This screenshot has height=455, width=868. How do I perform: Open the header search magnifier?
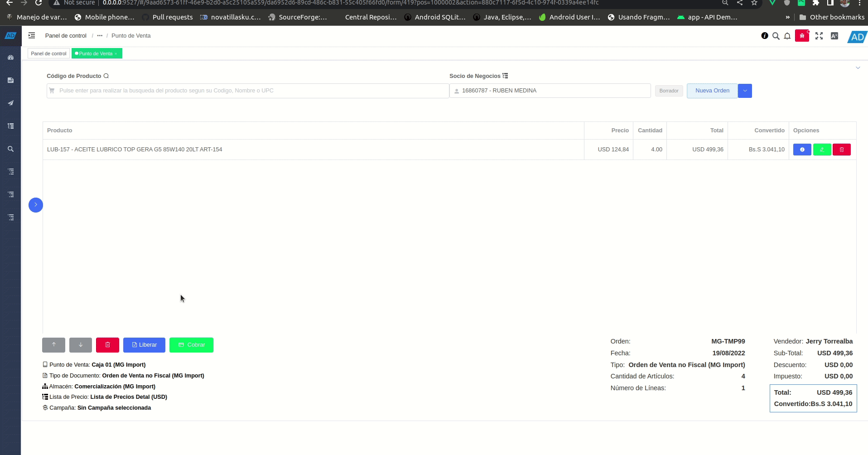(776, 36)
